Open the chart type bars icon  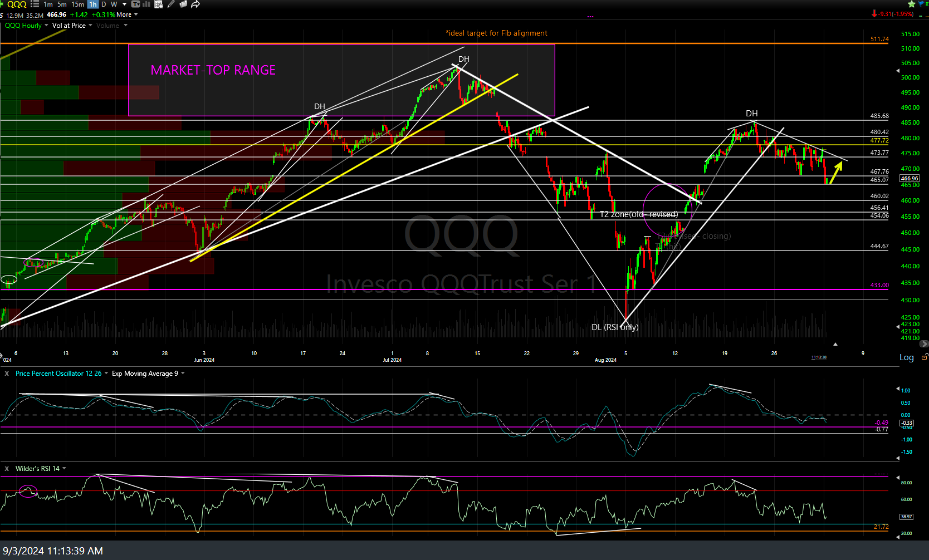[x=146, y=4]
